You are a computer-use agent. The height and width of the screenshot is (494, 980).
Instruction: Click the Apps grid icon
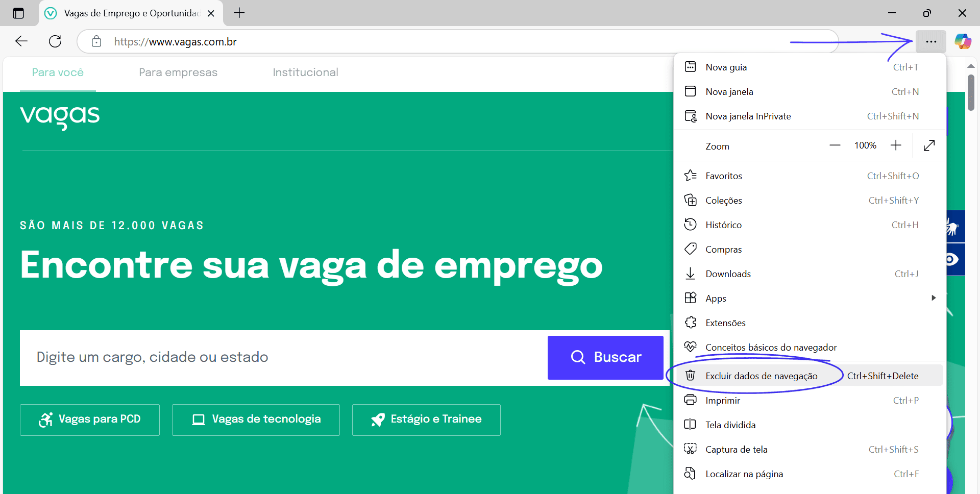click(x=690, y=298)
